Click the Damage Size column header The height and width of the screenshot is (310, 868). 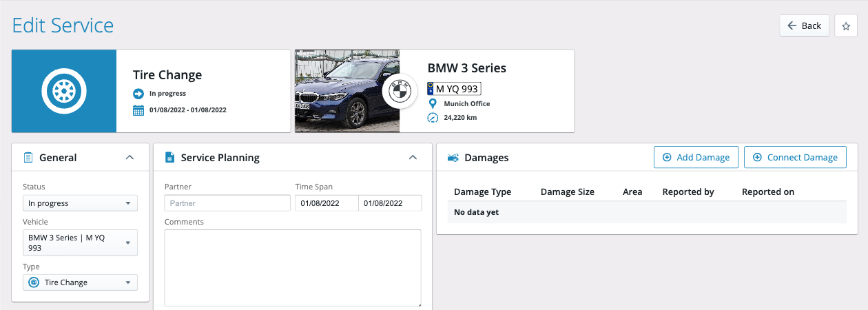tap(568, 192)
